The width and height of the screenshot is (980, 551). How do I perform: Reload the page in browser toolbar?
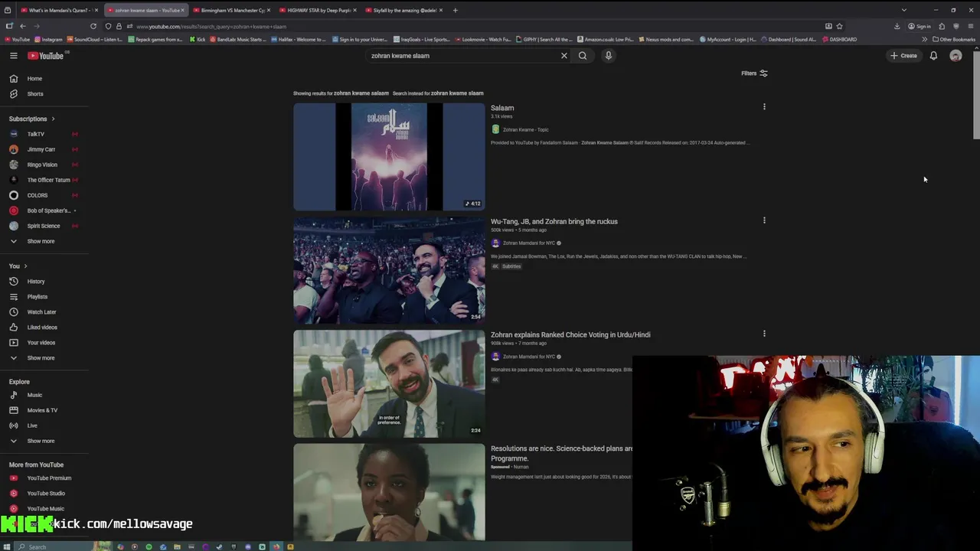pos(93,26)
